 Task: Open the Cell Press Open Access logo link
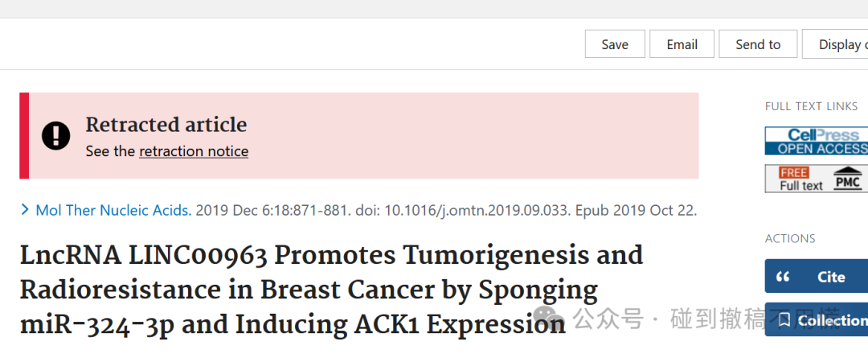(817, 142)
